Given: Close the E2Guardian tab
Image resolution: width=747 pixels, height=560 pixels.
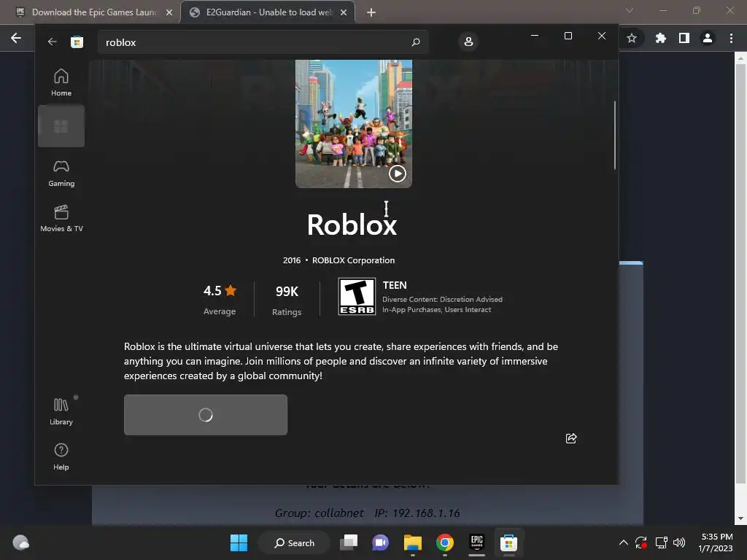Looking at the screenshot, I should 344,12.
